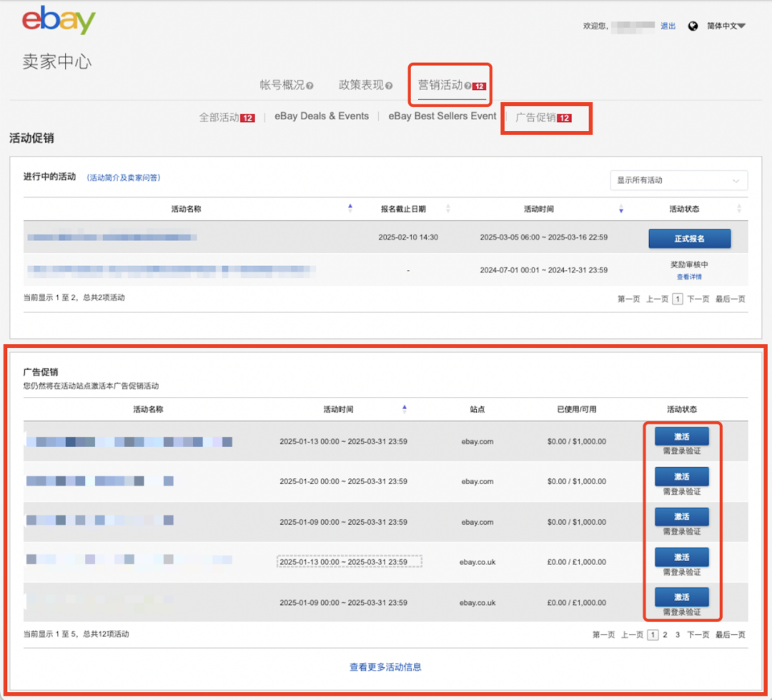Open the eBay Deals & Events tab

321,115
